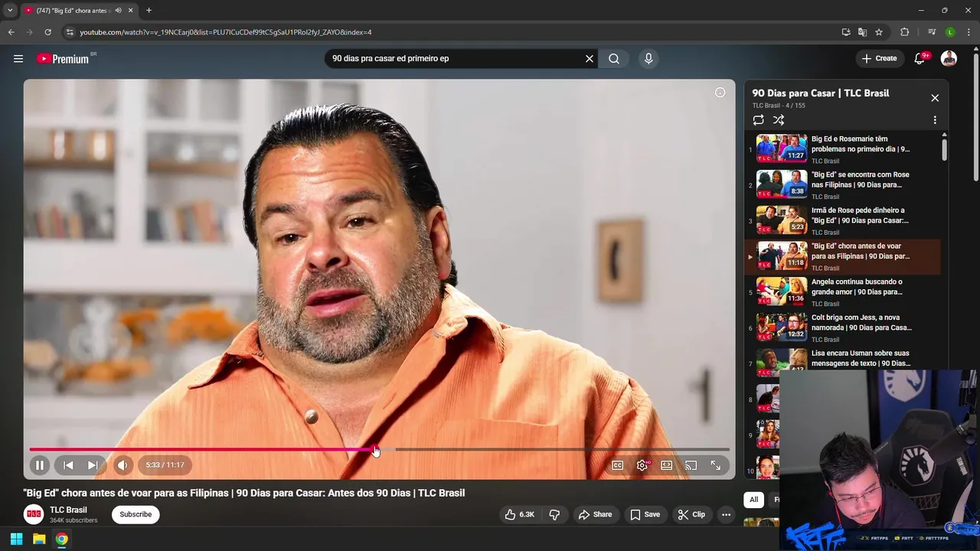The height and width of the screenshot is (551, 980).
Task: Open playlist title 90 Dias para Casar
Action: (x=821, y=93)
